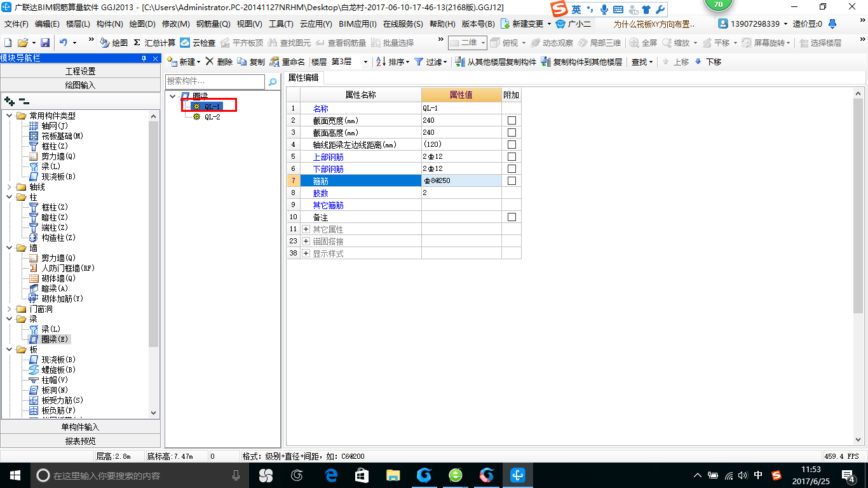Screen dimensions: 868x488
Task: Click the Open folder icon
Action: (x=22, y=43)
